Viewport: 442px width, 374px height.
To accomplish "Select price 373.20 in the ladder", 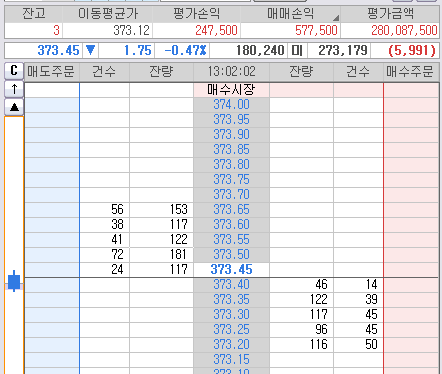I will pyautogui.click(x=231, y=345).
